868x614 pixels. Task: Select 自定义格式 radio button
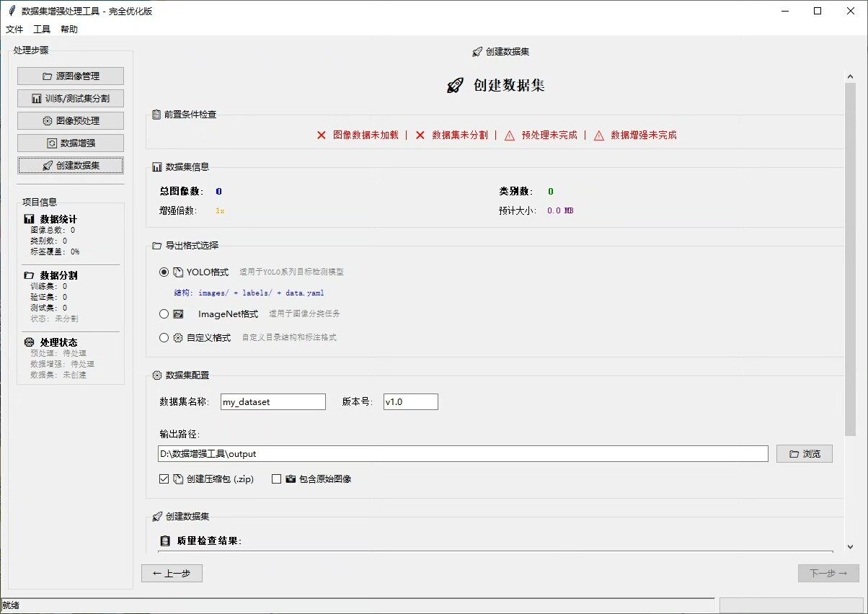[x=164, y=337]
